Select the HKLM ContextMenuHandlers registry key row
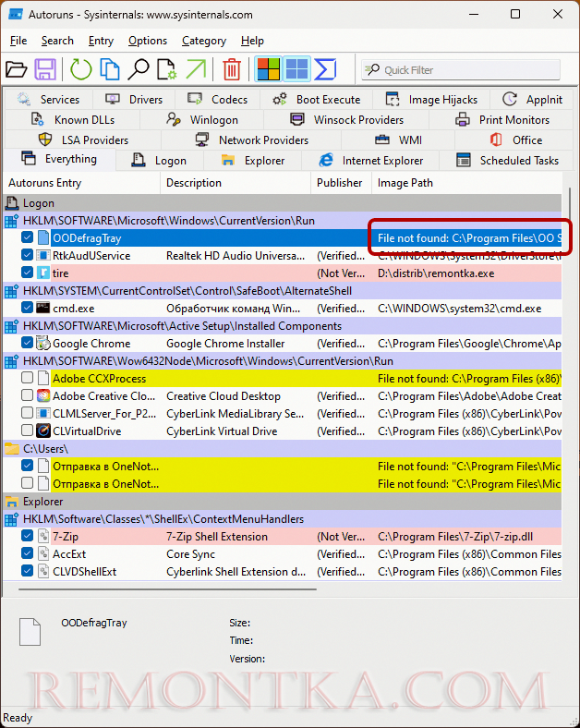Image resolution: width=580 pixels, height=728 pixels. 282,519
